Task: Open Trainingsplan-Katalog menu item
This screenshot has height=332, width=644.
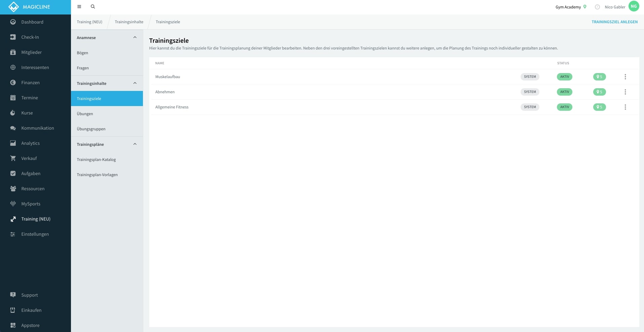Action: tap(96, 160)
